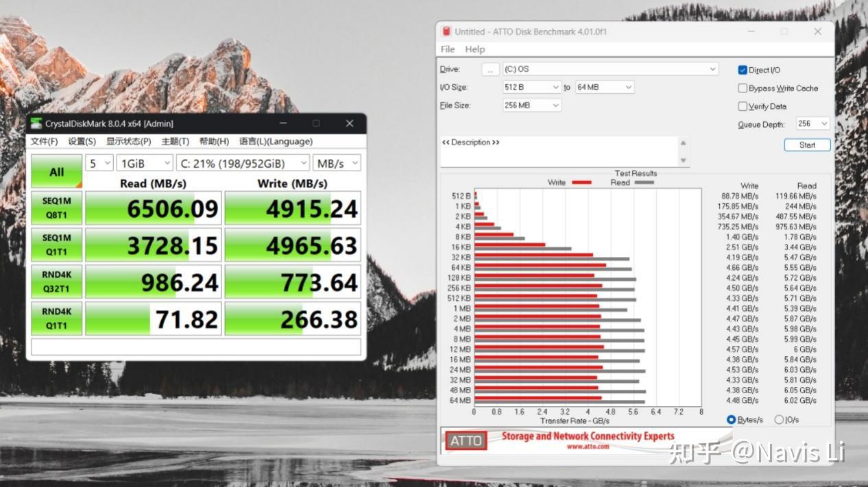Click the CrystalDiskMark bottom status text box
Screen dimensions: 868x487
(x=196, y=347)
